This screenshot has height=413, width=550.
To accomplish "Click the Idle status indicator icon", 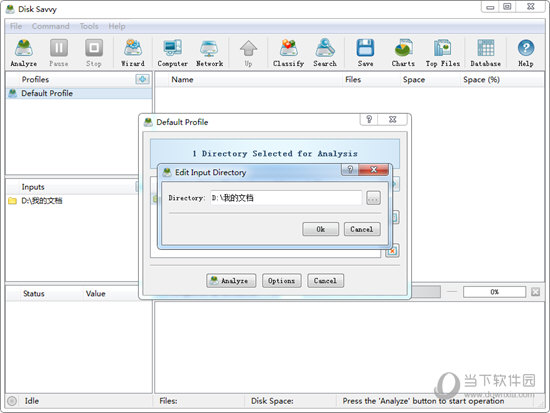I will pos(12,401).
